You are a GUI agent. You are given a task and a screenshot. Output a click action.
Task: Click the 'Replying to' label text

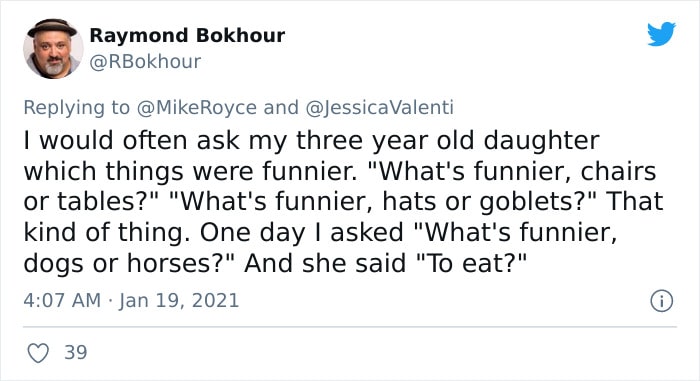coord(76,108)
